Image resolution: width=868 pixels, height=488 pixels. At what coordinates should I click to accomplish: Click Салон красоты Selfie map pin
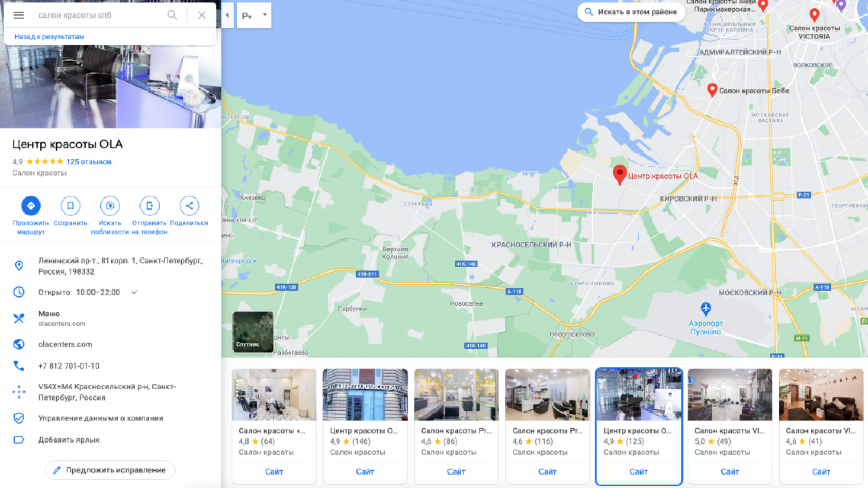pos(712,89)
